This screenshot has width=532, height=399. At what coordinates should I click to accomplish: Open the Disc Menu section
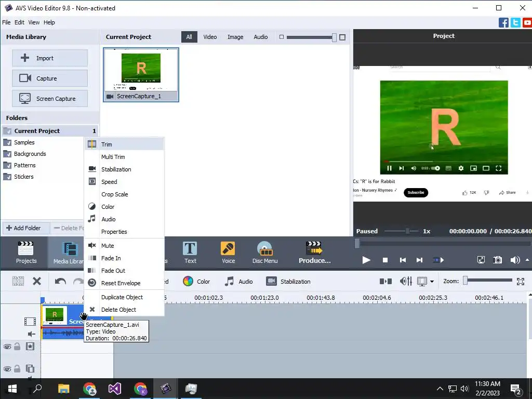265,253
